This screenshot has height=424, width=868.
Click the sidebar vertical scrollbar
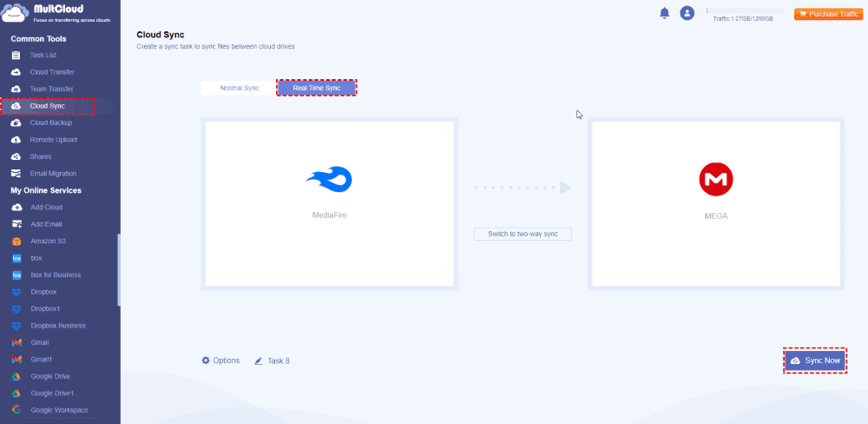tap(118, 269)
